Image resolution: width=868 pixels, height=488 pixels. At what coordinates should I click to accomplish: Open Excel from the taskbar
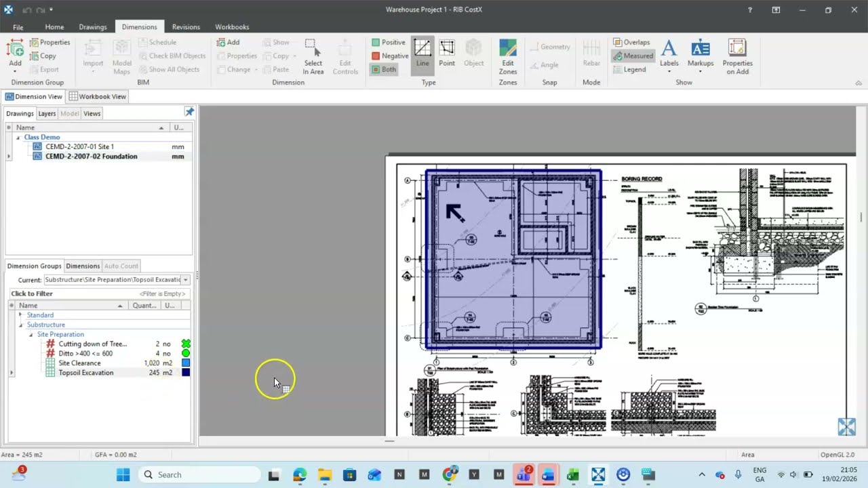pos(573,474)
